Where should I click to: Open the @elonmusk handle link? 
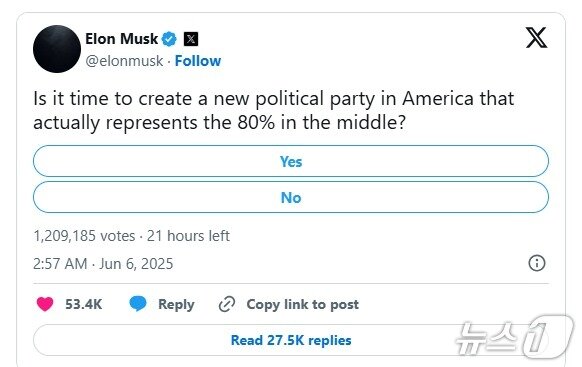[124, 61]
